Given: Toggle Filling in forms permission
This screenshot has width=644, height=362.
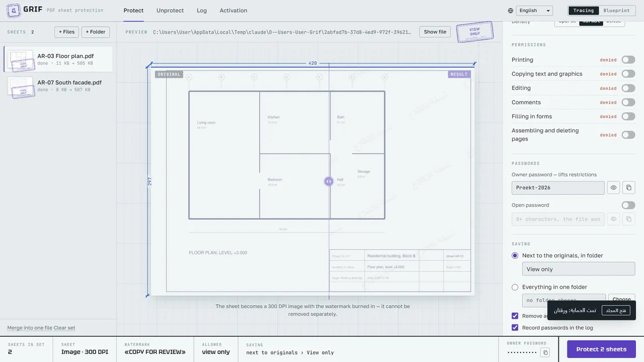Looking at the screenshot, I should coord(628,116).
